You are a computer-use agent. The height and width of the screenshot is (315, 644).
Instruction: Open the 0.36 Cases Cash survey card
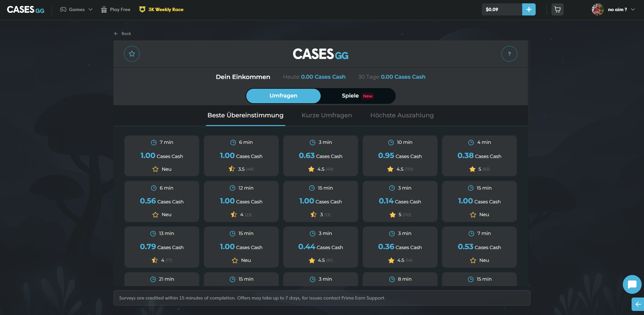tap(400, 247)
